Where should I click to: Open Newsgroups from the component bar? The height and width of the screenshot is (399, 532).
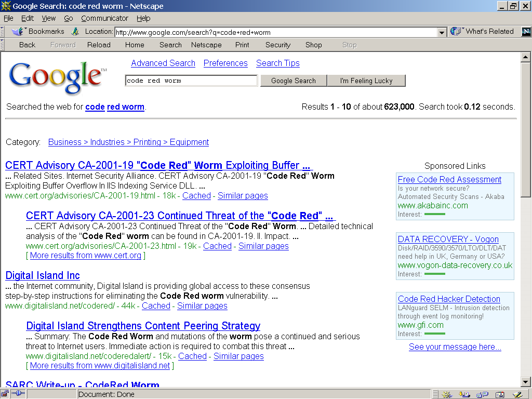click(482, 394)
